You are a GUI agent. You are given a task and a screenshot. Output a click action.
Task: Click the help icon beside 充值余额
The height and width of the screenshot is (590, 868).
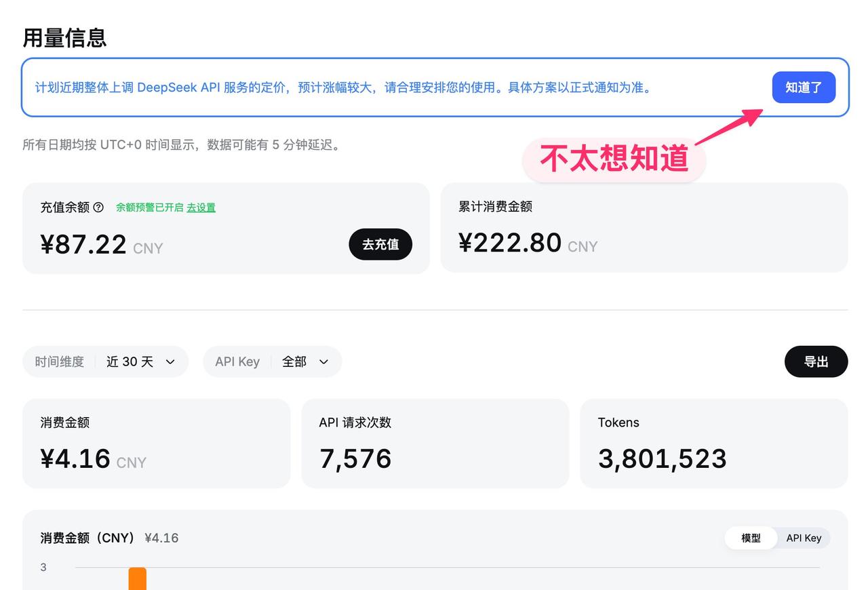coord(98,208)
